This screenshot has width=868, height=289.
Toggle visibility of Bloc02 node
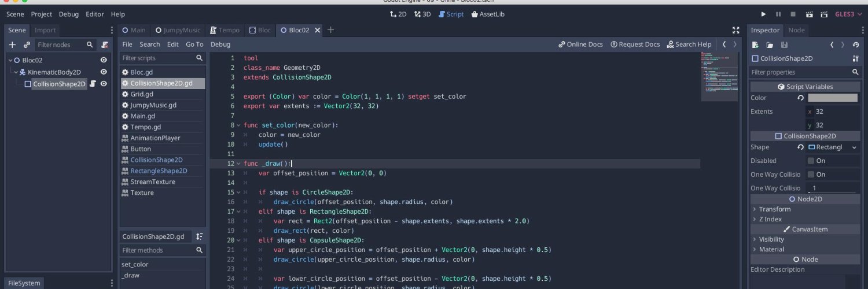point(104,60)
